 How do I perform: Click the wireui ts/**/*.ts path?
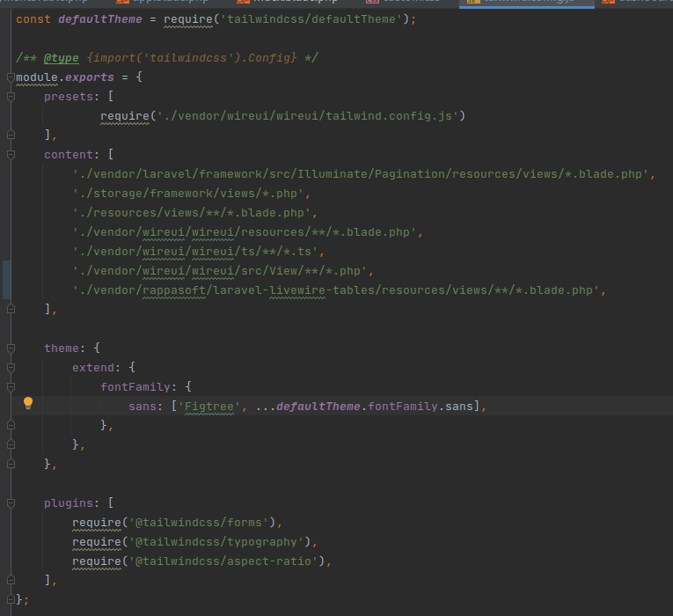pos(195,251)
